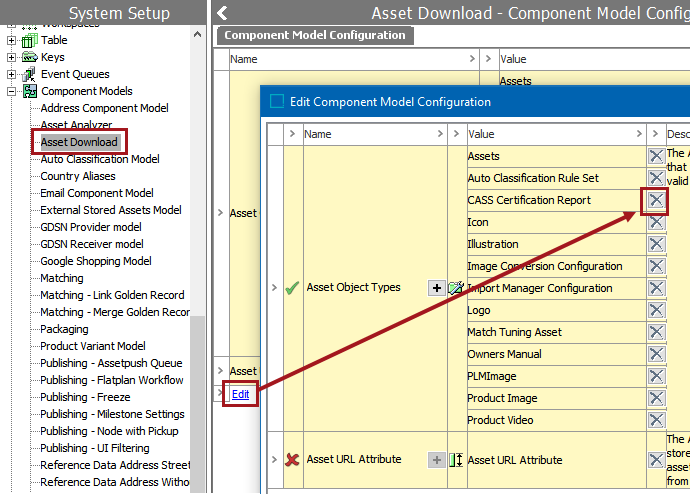Click green checkmark on Asset Object Types row
Screen dimensions: 690x494
pyautogui.click(x=292, y=288)
